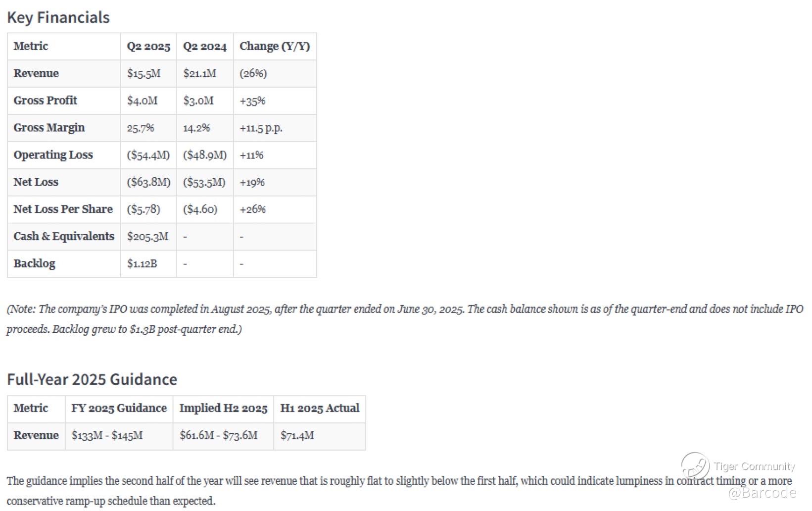This screenshot has width=812, height=511.
Task: Click the FY 2025 Guidance column header
Action: (x=119, y=409)
